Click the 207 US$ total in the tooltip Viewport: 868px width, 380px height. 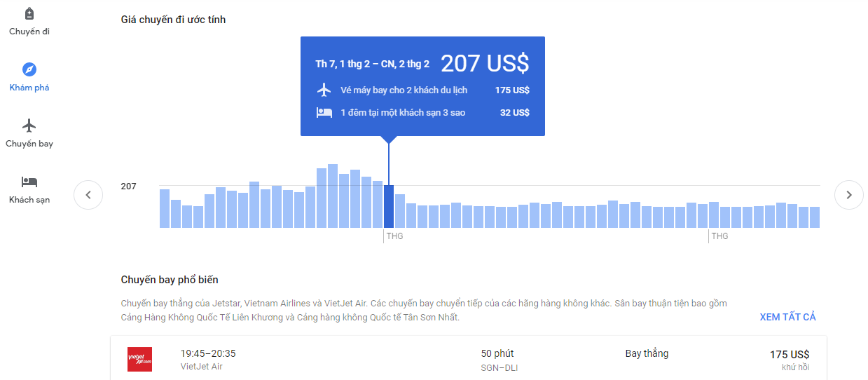pos(484,64)
